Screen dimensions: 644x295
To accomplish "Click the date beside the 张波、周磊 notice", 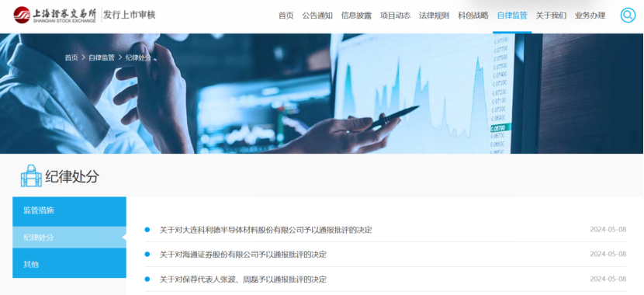I will [x=608, y=279].
